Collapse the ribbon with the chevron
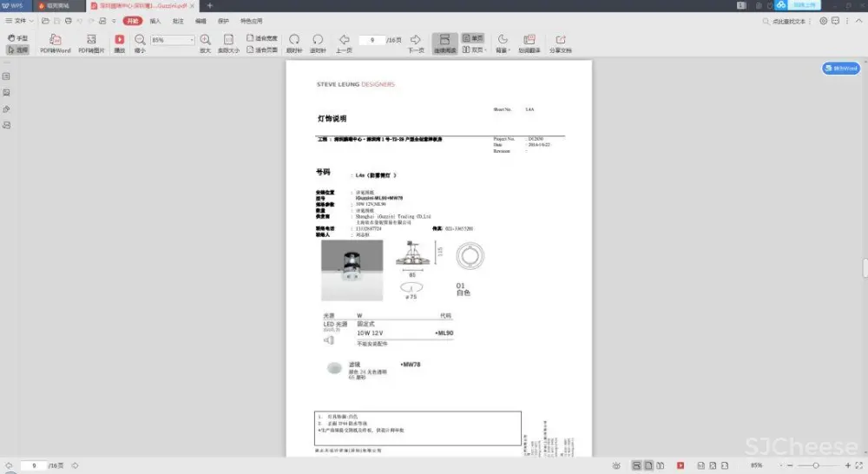Viewport: 868px width, 474px height. point(858,21)
